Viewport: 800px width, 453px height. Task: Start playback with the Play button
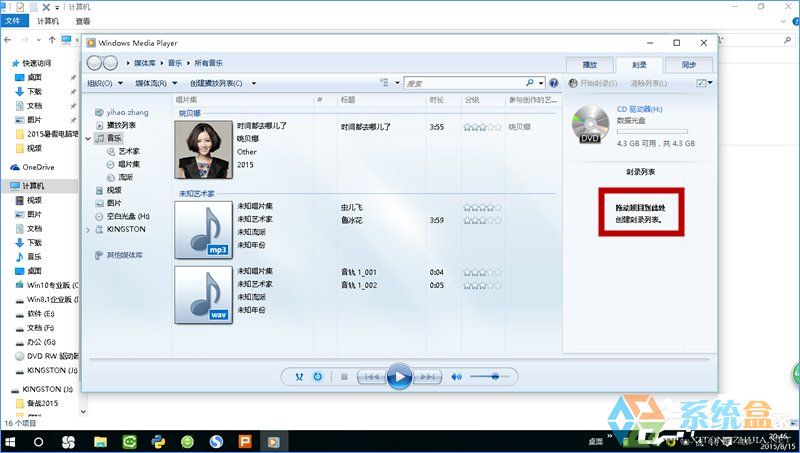[399, 377]
